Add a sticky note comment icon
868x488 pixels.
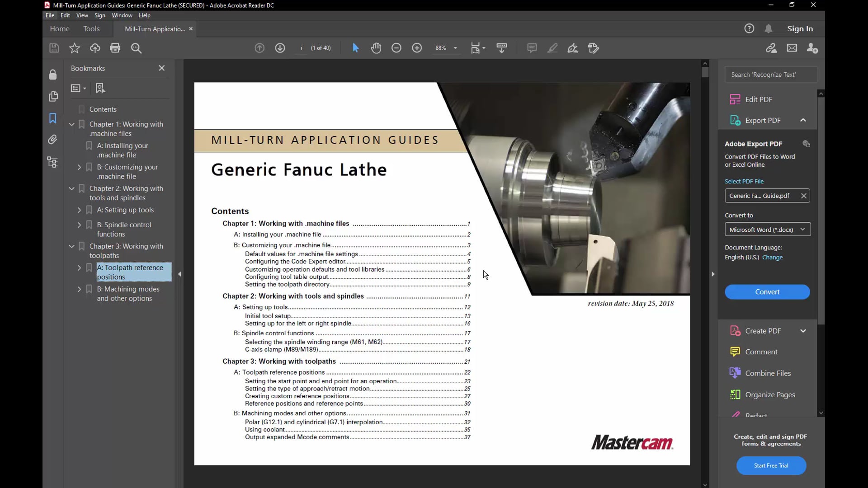pyautogui.click(x=532, y=48)
